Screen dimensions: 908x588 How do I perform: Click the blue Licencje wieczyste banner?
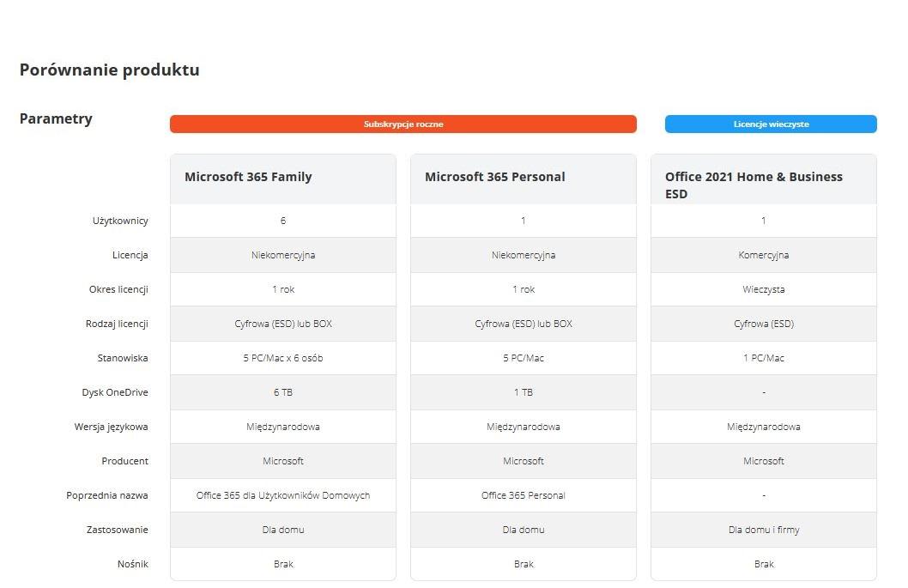coord(771,124)
